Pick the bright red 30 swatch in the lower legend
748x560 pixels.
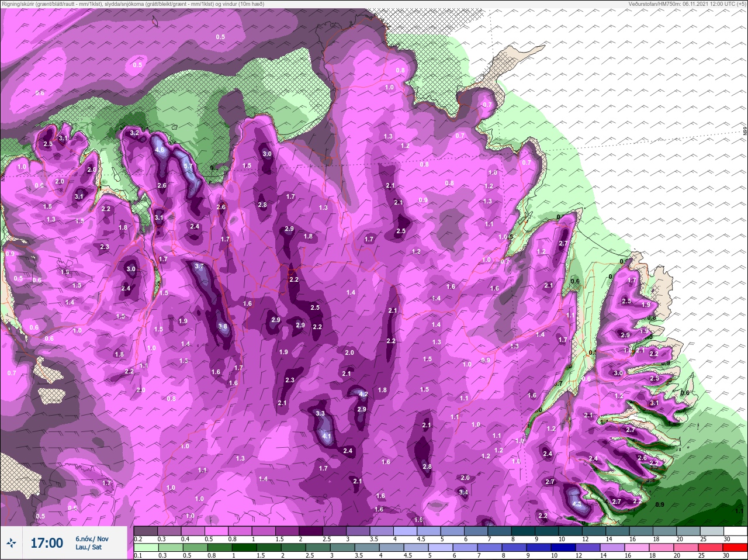(735, 548)
